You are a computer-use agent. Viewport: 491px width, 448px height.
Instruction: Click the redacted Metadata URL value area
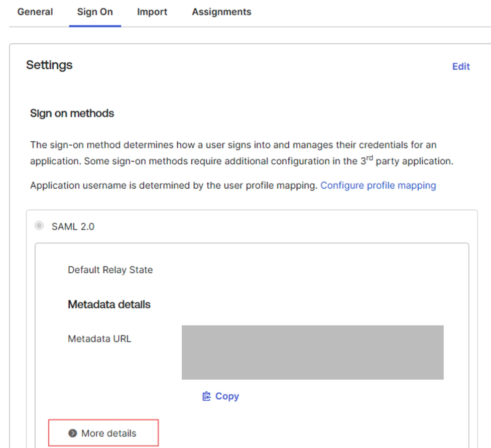click(313, 352)
